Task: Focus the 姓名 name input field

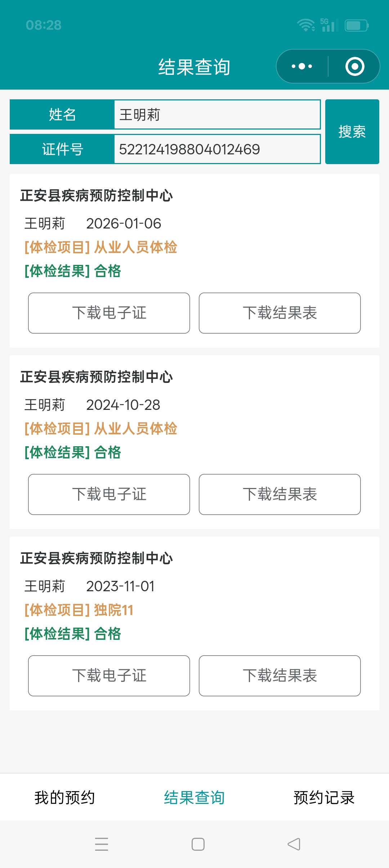Action: tap(217, 114)
